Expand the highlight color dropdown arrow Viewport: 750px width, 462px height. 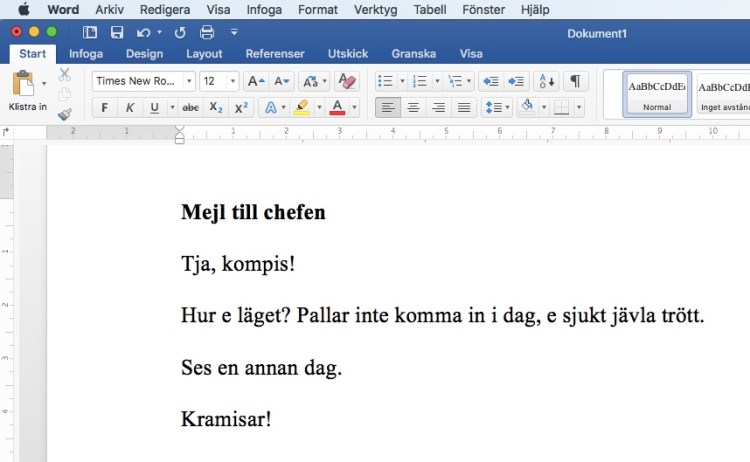click(x=319, y=108)
